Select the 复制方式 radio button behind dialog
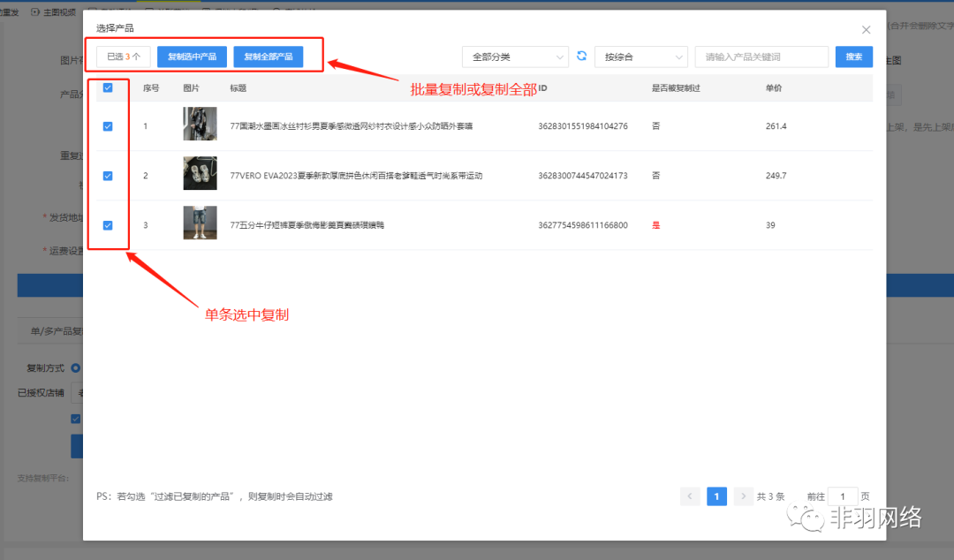954x560 pixels. click(76, 367)
